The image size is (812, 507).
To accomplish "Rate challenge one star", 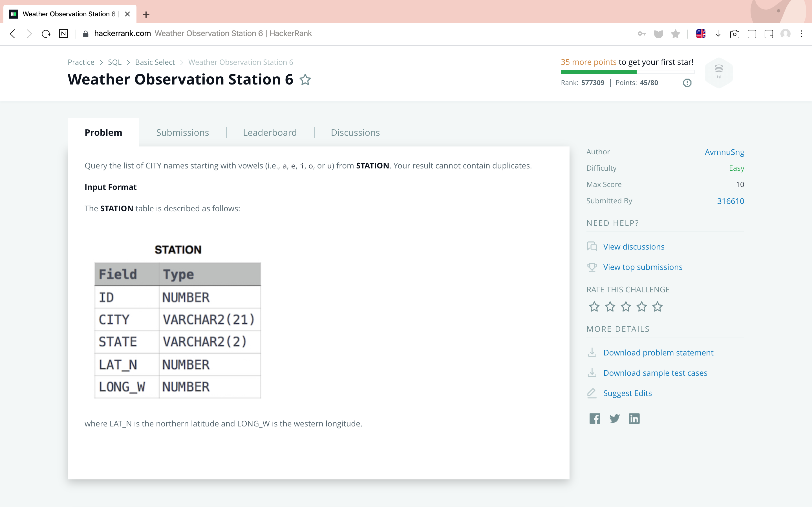I will (x=594, y=306).
